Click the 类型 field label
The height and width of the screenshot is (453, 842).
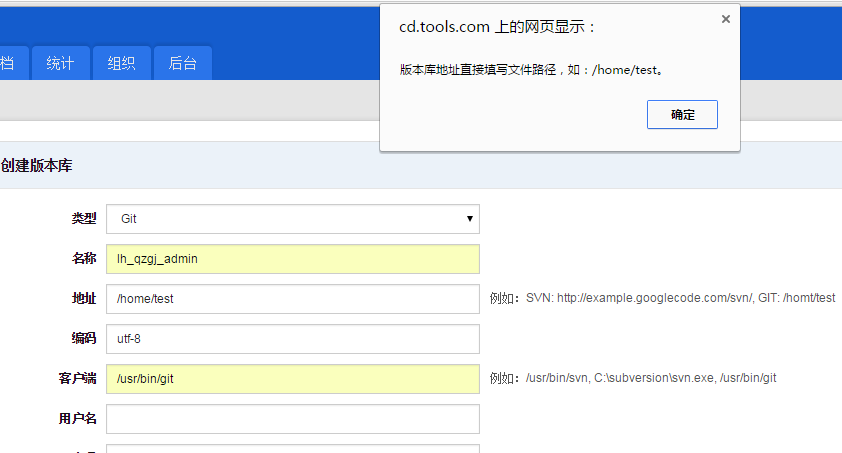pos(84,218)
